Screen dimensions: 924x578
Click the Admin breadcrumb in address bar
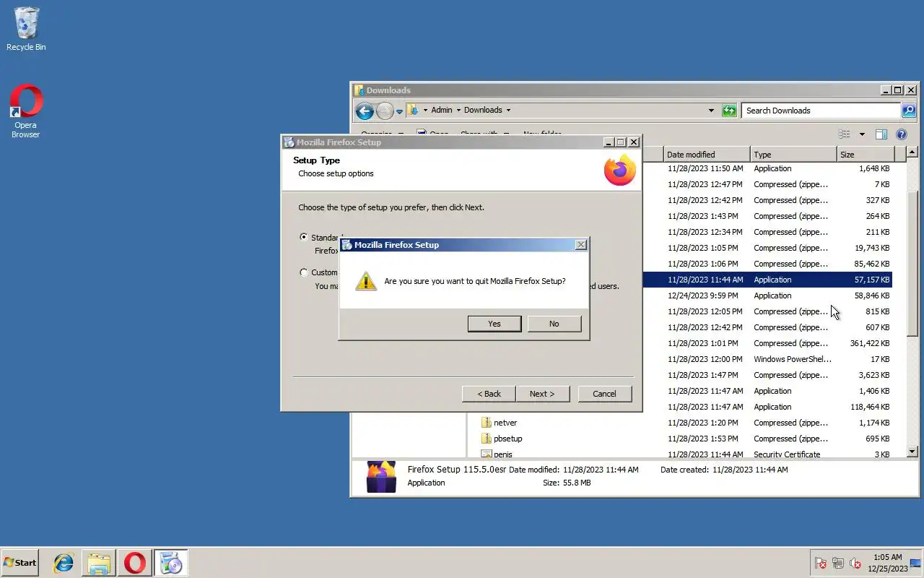(x=442, y=111)
